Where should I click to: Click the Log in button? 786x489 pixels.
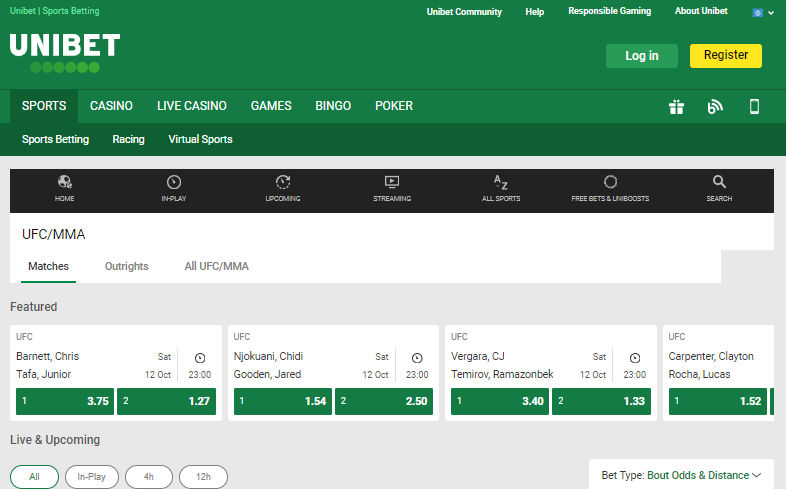click(x=641, y=56)
